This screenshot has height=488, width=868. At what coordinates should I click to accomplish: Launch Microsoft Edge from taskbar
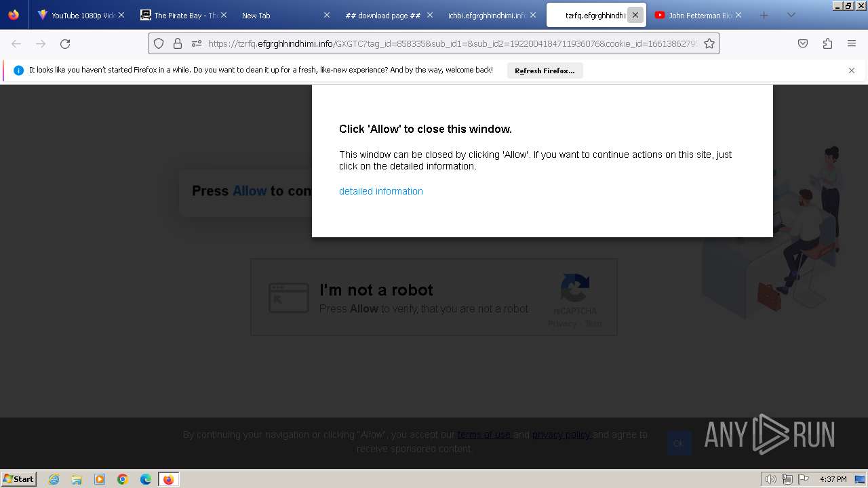click(x=146, y=479)
